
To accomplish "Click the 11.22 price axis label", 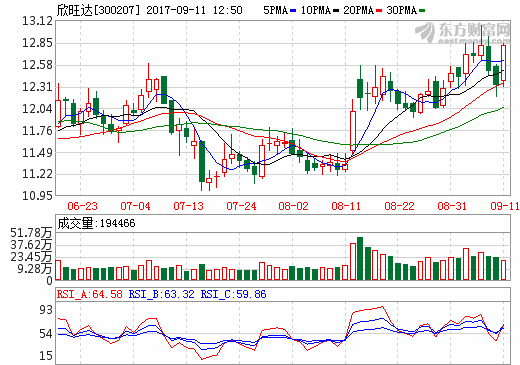I will 37,174.
